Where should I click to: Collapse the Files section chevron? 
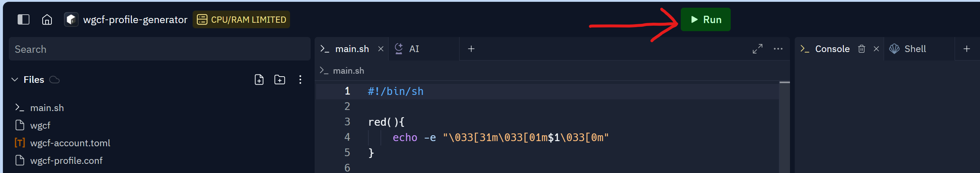point(15,80)
